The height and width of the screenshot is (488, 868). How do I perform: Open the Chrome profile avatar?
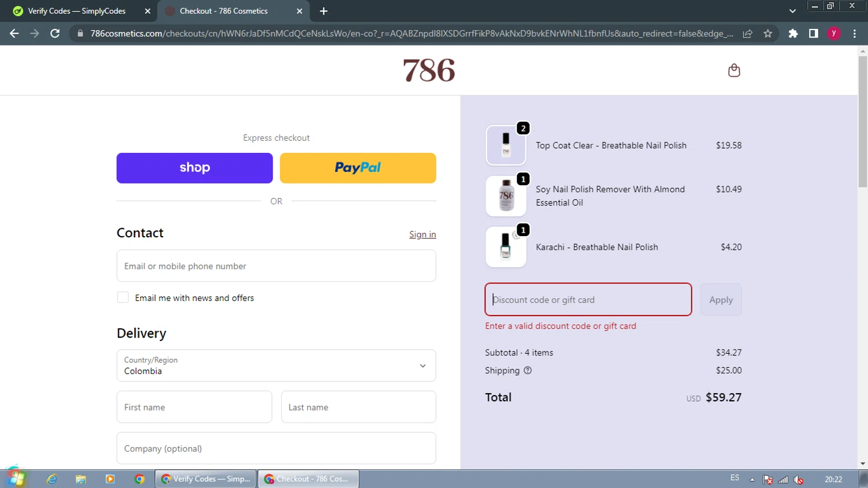point(834,34)
